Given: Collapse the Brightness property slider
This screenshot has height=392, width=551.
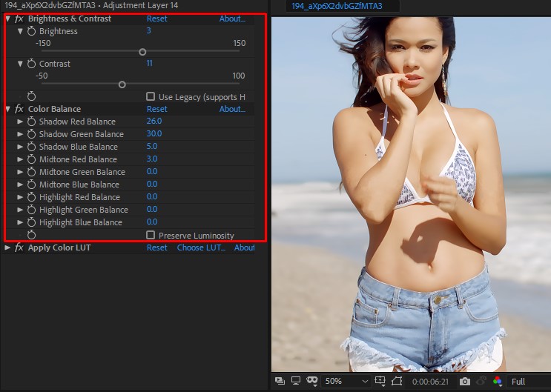Looking at the screenshot, I should point(20,31).
